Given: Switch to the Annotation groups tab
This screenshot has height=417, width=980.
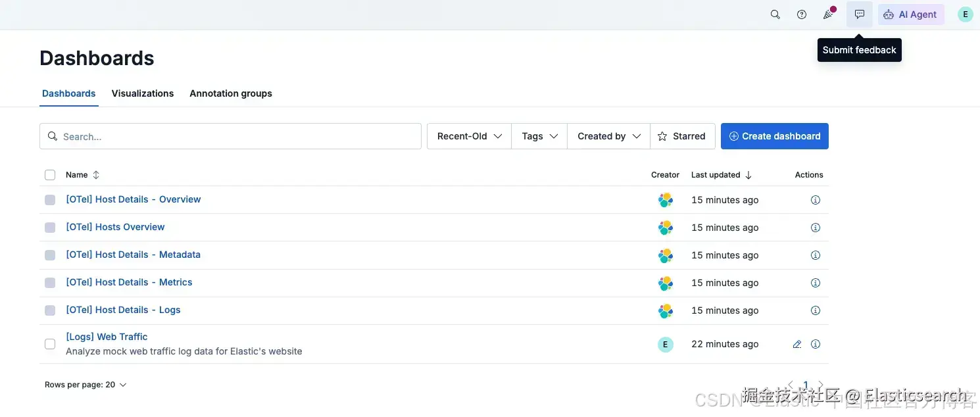Looking at the screenshot, I should point(231,93).
